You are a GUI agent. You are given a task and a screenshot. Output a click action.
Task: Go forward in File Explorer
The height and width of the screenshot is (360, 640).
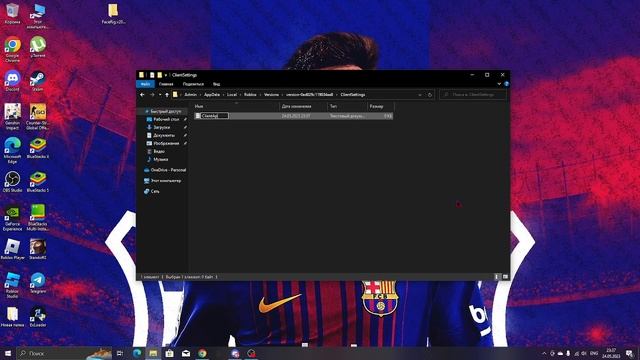tap(152, 95)
